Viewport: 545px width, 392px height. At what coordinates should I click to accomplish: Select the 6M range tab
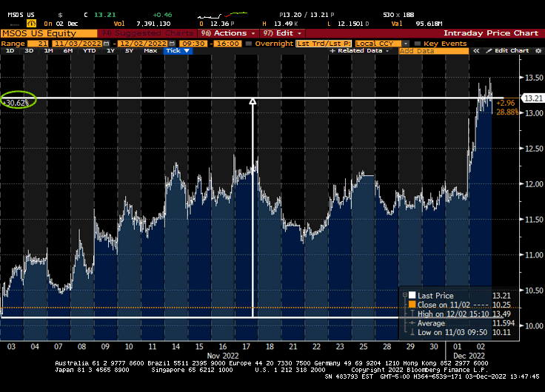coord(68,51)
